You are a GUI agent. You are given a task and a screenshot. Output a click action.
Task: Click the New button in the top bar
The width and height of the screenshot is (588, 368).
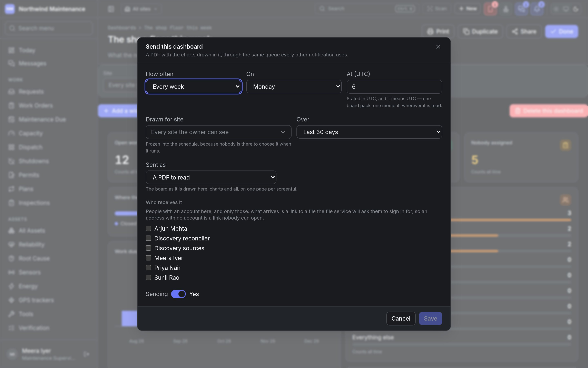pyautogui.click(x=468, y=9)
